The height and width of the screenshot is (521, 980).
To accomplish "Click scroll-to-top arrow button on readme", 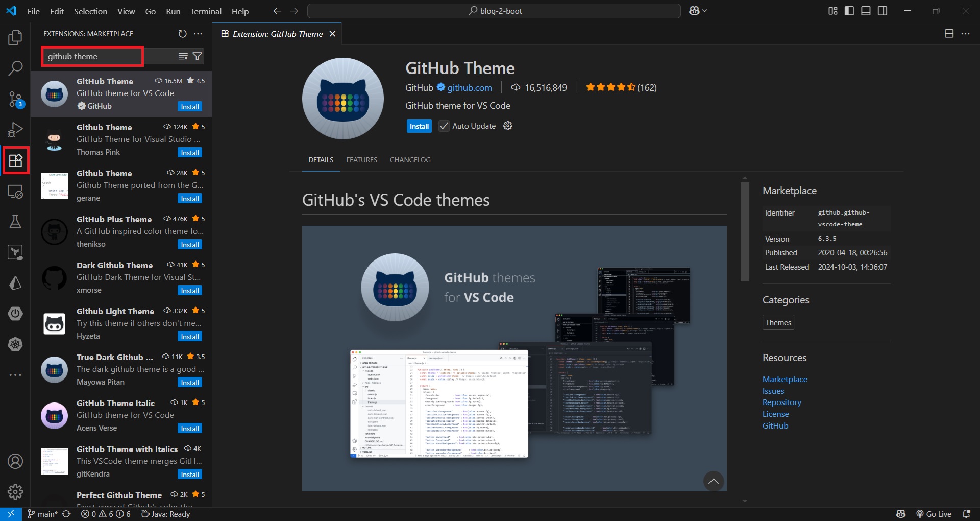I will (x=714, y=481).
